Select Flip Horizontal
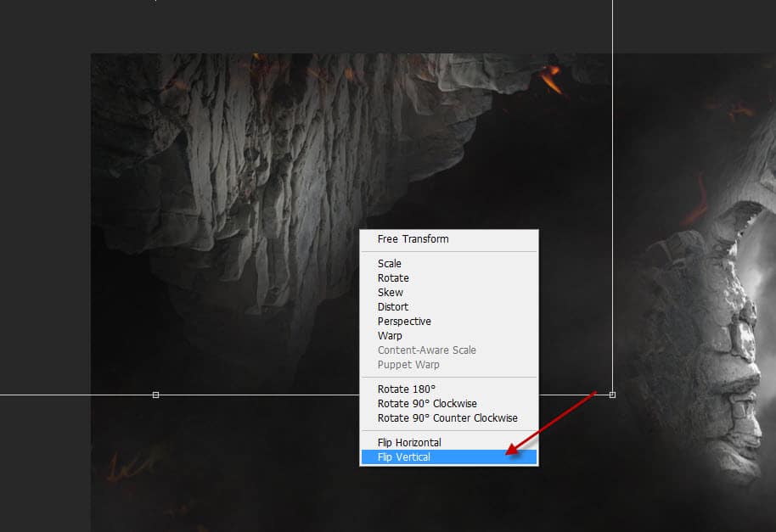The height and width of the screenshot is (532, 776). pyautogui.click(x=409, y=443)
